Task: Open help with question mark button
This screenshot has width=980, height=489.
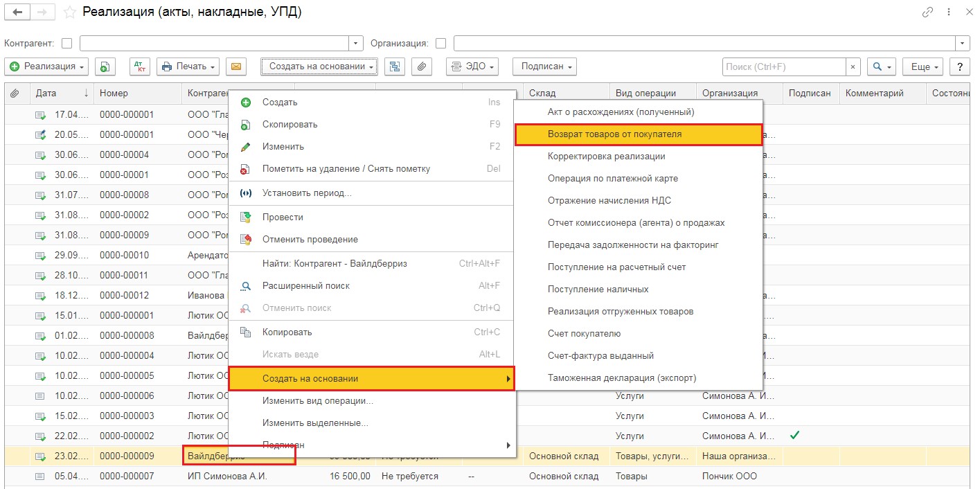Action: [x=959, y=66]
